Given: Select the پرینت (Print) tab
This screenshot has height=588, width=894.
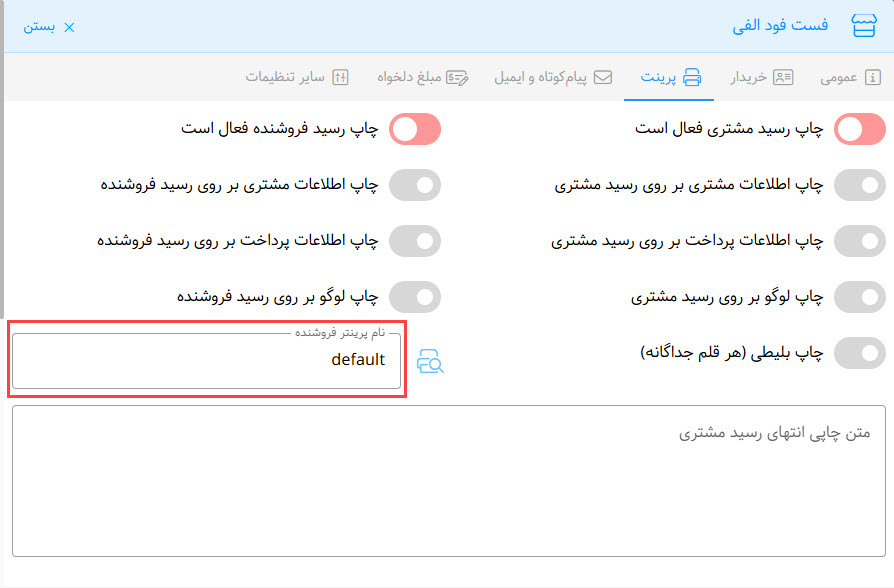Looking at the screenshot, I should coord(670,77).
